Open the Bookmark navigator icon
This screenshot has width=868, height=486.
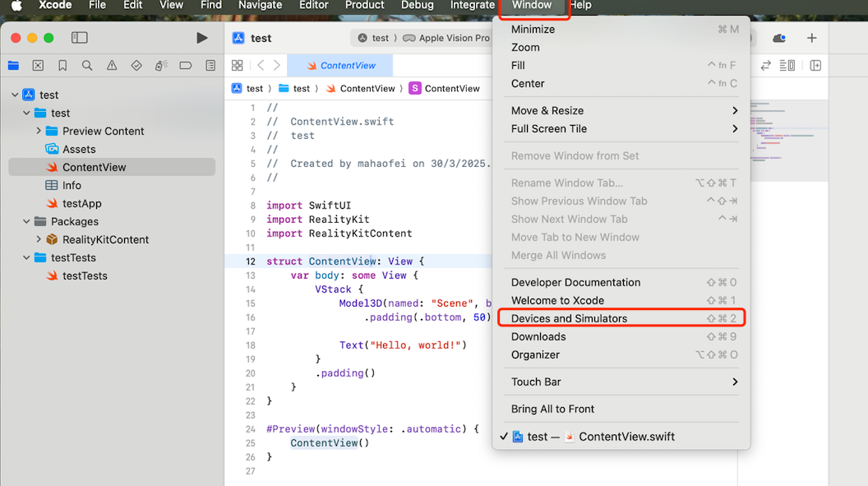tap(62, 65)
